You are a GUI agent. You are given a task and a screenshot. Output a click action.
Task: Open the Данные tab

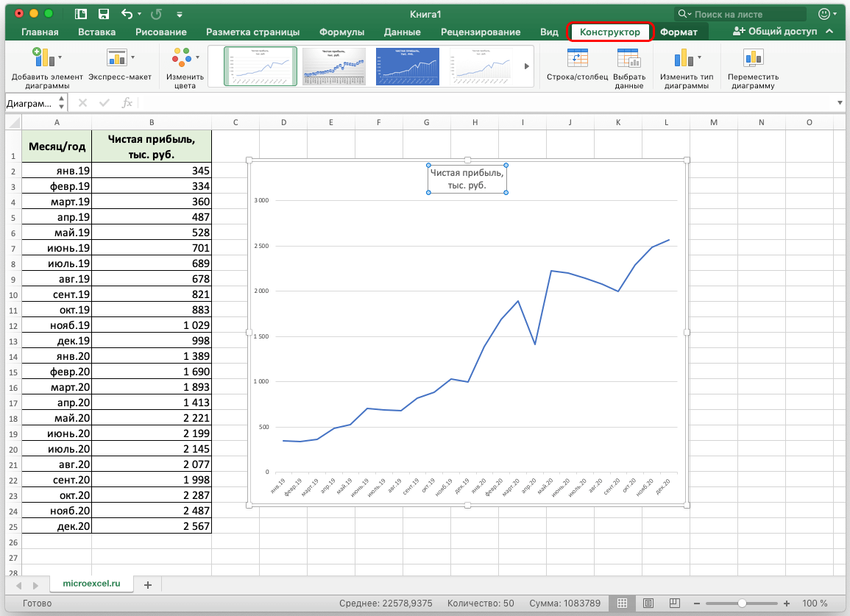(403, 32)
